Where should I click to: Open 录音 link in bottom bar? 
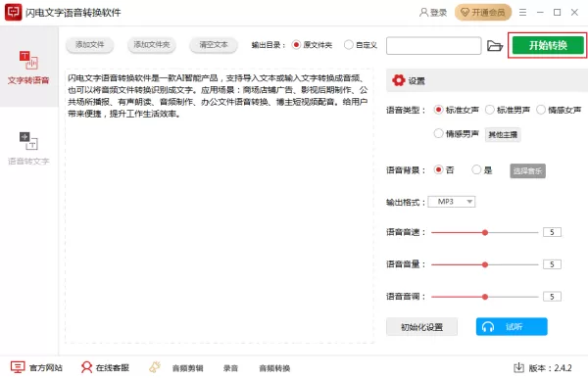click(x=230, y=368)
